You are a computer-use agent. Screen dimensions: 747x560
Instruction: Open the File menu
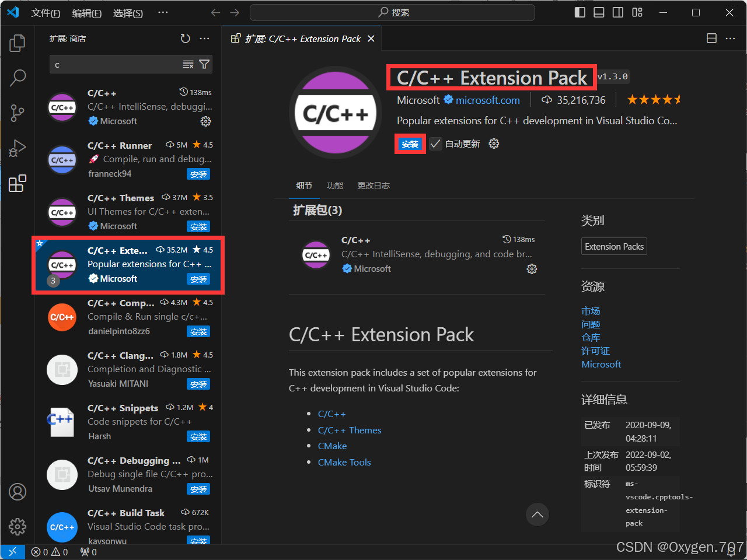(46, 13)
